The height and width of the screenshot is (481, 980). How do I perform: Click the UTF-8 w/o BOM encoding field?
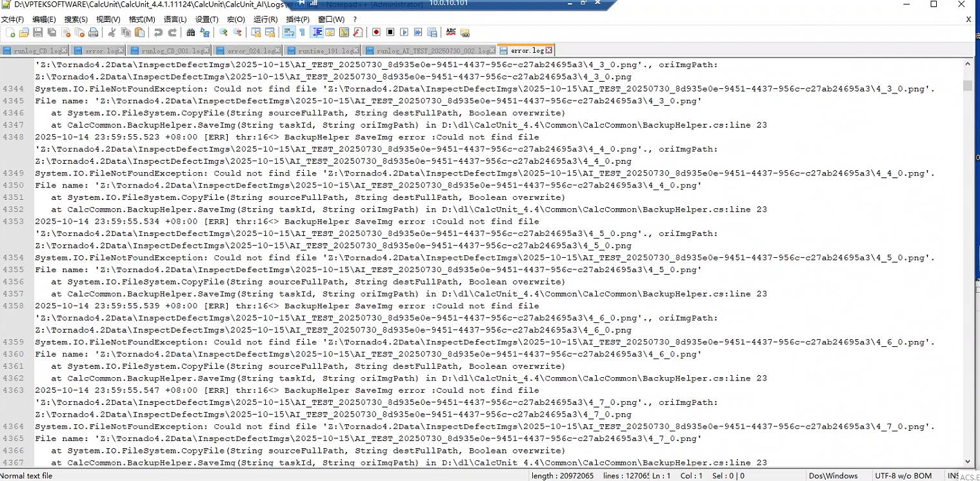click(x=903, y=476)
